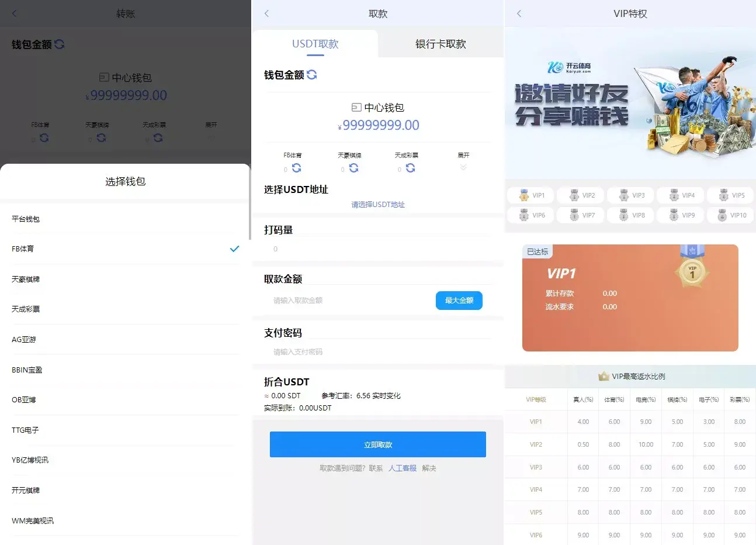Refresh FB体育 balance in withdrawal panel
Viewport: 756px width, 545px height.
pos(297,168)
